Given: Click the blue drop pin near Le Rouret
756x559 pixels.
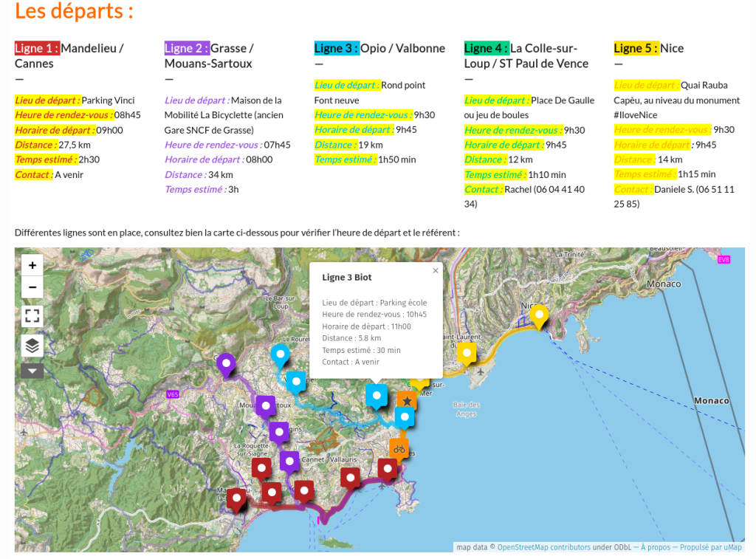Looking at the screenshot, I should [x=280, y=354].
